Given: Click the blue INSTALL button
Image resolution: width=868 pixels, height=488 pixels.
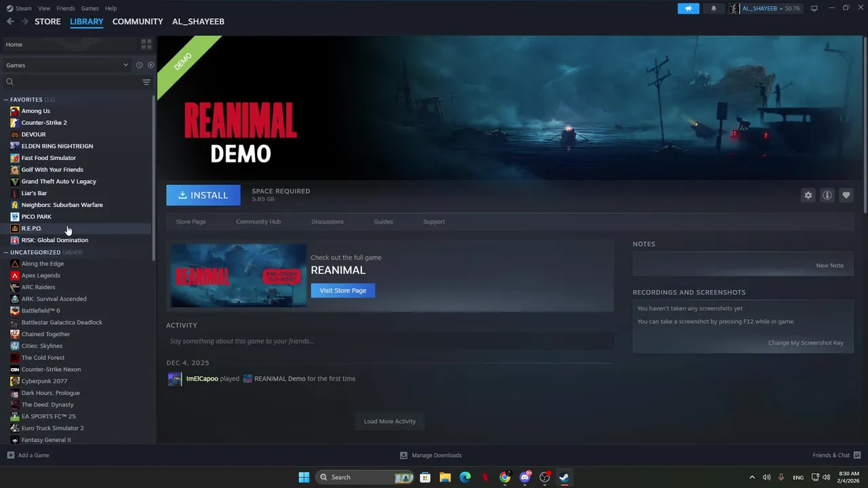Looking at the screenshot, I should [203, 195].
